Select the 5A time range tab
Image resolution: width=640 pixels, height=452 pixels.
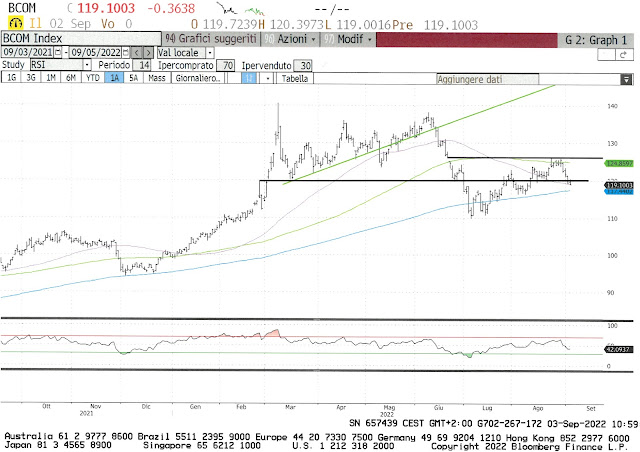[x=133, y=78]
